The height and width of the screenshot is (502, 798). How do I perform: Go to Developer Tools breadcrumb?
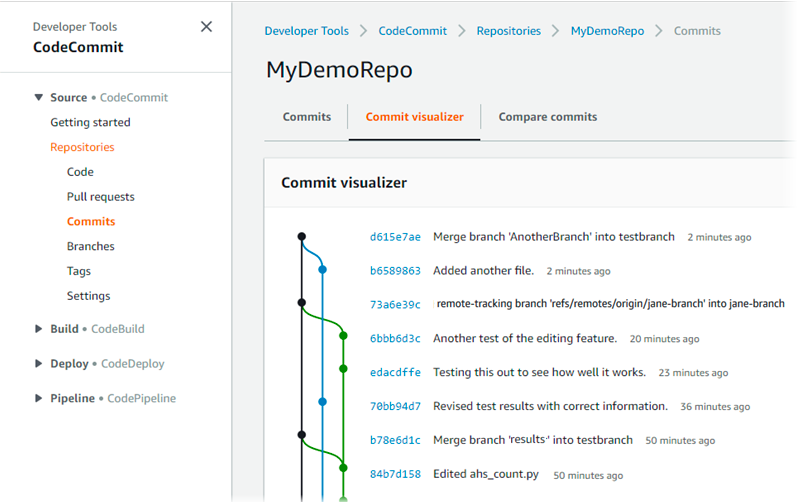[306, 31]
